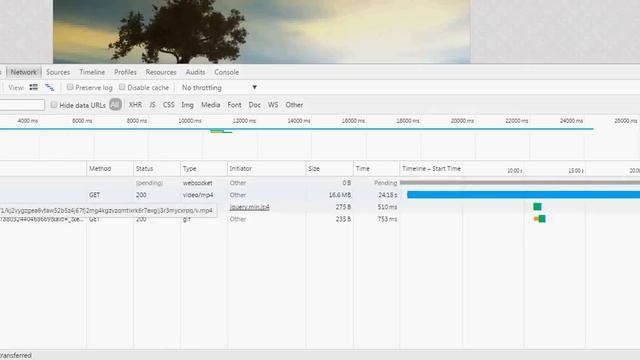Sort by the Size column header

click(x=329, y=169)
